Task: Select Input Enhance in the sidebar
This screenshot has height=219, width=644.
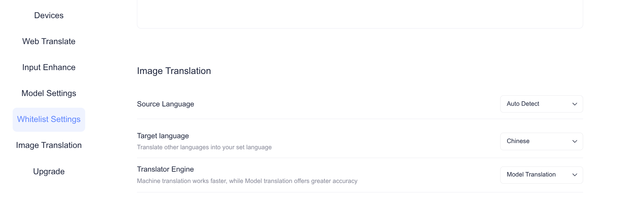Action: [x=49, y=67]
